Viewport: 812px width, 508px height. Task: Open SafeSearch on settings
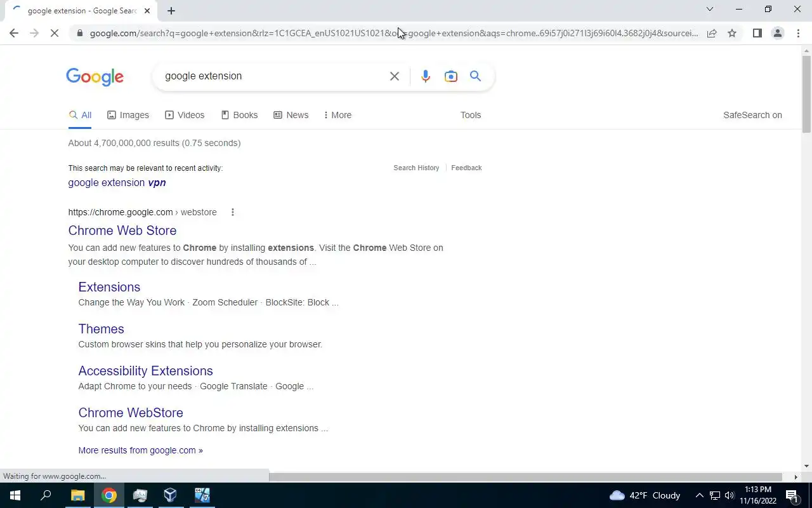[x=752, y=115]
